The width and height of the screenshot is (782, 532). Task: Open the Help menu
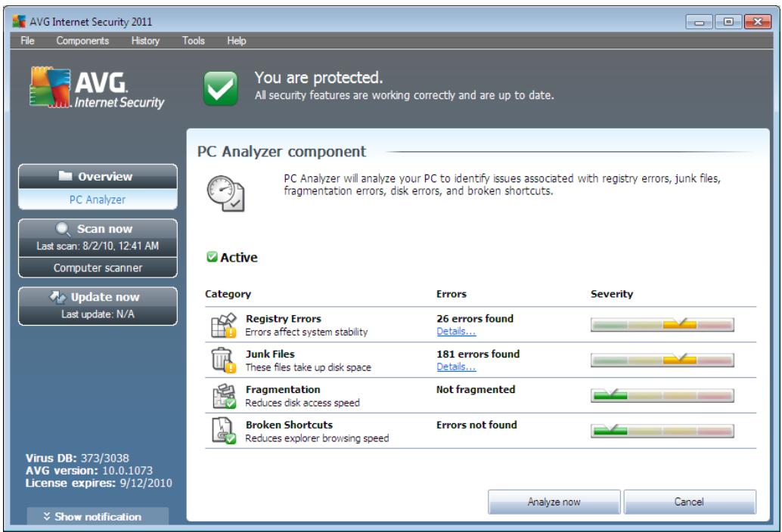click(x=237, y=41)
